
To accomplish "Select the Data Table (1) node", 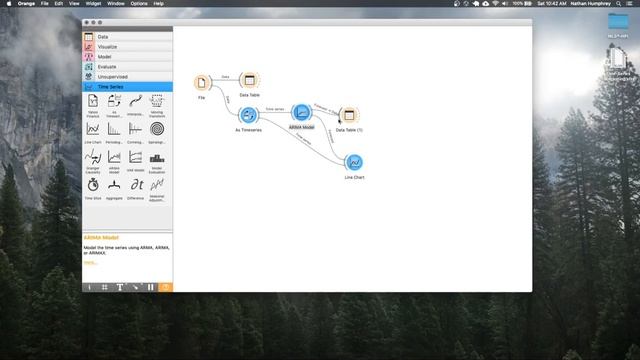I will point(349,115).
